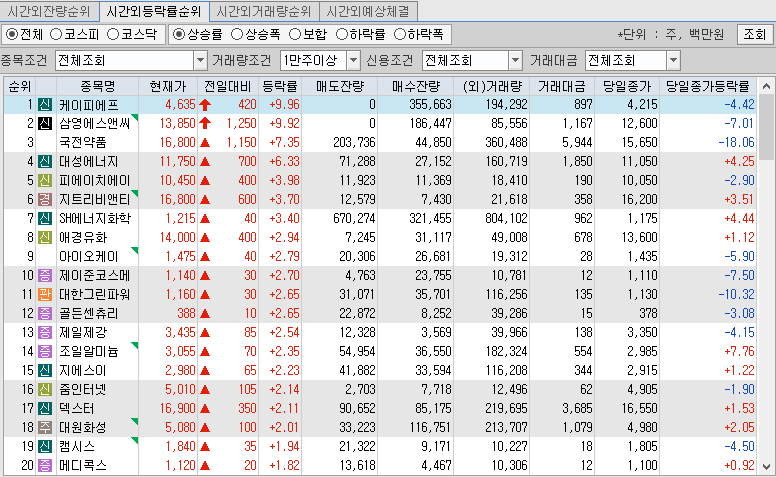
Task: Switch to the 시간외잔량순위 tab
Action: coord(49,11)
